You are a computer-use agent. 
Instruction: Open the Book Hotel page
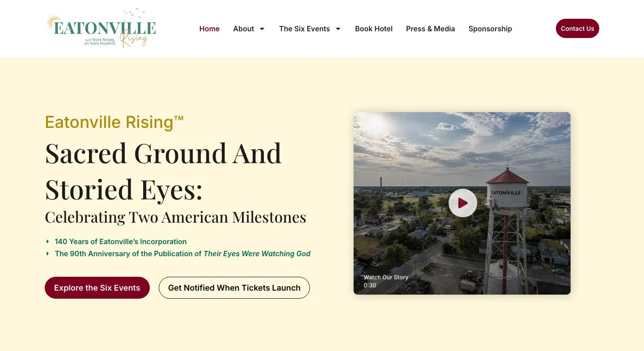point(374,29)
